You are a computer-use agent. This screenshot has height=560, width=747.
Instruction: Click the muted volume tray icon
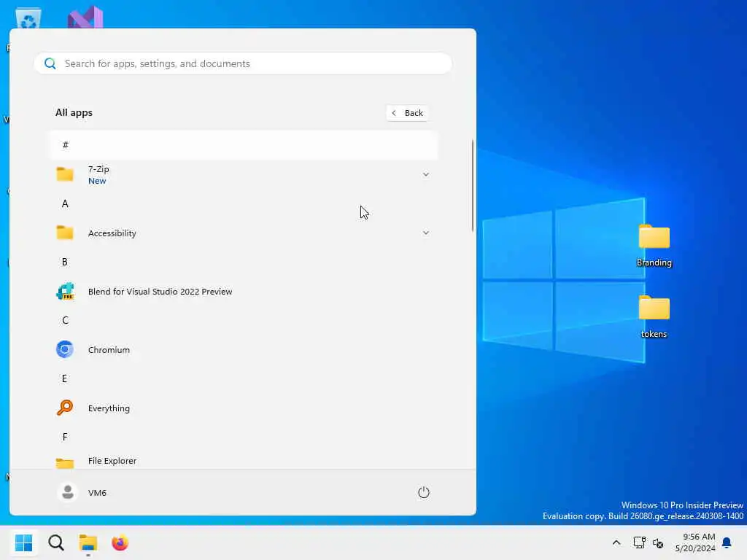[658, 542]
